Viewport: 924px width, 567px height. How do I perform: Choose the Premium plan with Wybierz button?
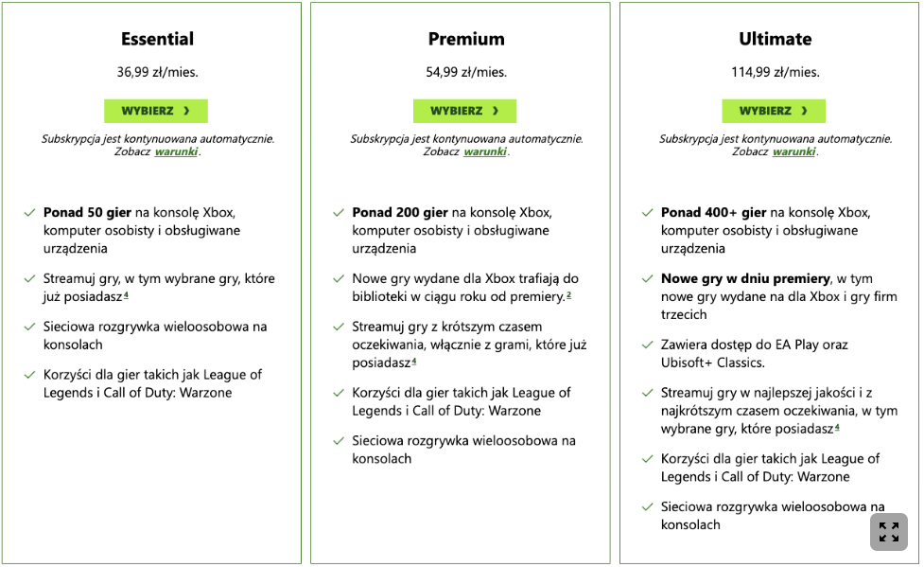pos(464,111)
